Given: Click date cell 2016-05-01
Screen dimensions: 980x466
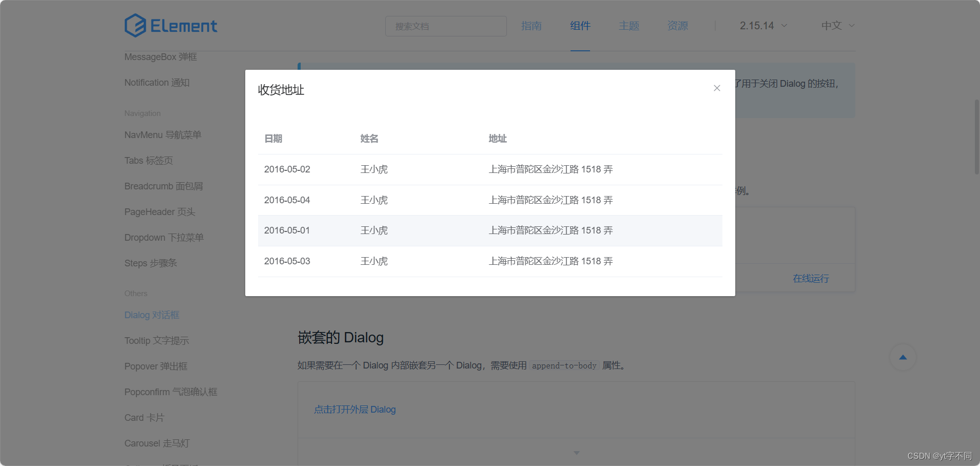Looking at the screenshot, I should (287, 230).
